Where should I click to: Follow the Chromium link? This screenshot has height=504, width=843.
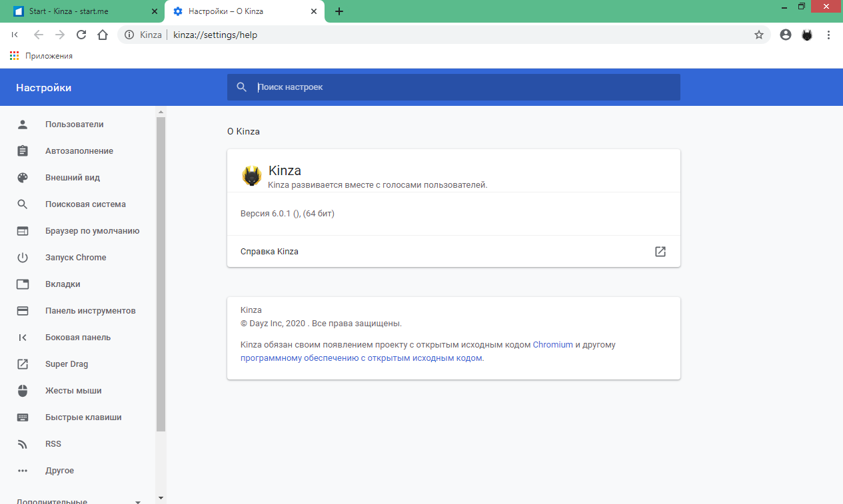552,345
